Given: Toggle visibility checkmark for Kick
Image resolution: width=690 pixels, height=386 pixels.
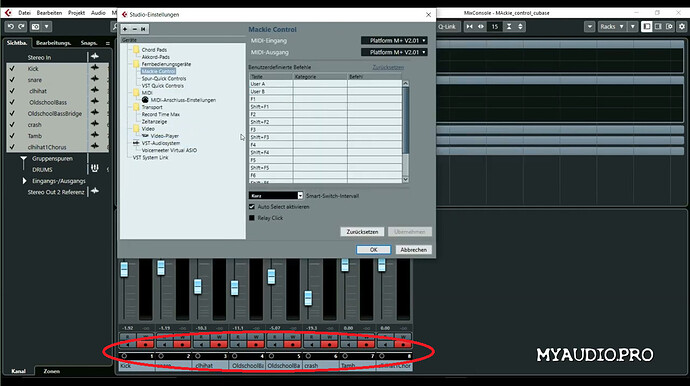Looking at the screenshot, I should [x=12, y=69].
